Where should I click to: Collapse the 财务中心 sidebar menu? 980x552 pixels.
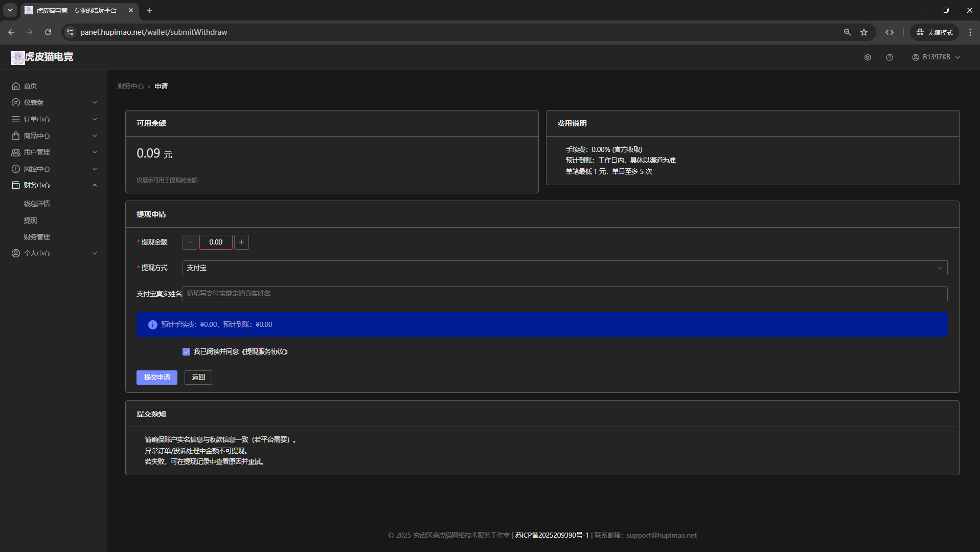[x=54, y=185]
